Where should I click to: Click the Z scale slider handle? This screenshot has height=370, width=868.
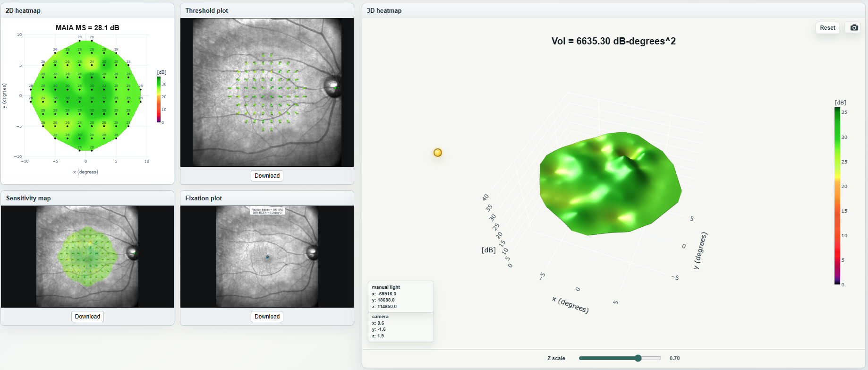pyautogui.click(x=638, y=358)
